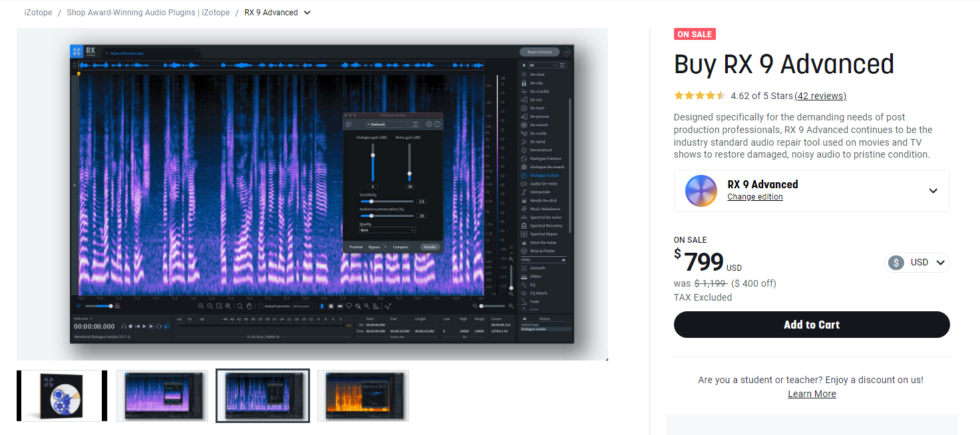Go to the iZotope breadcrumb
The width and height of the screenshot is (980, 435).
pyautogui.click(x=38, y=13)
